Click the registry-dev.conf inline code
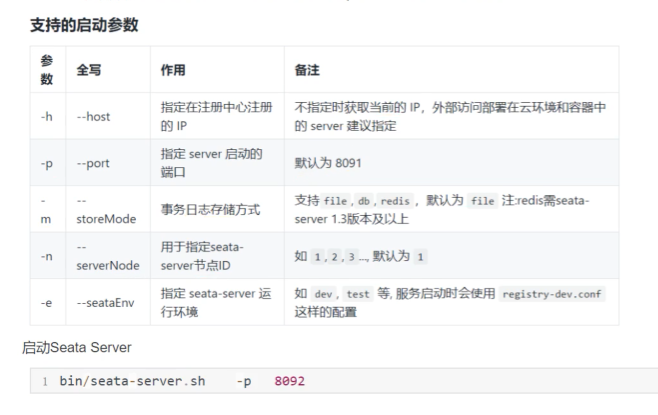Screen dimensions: 658x415 [x=554, y=294]
